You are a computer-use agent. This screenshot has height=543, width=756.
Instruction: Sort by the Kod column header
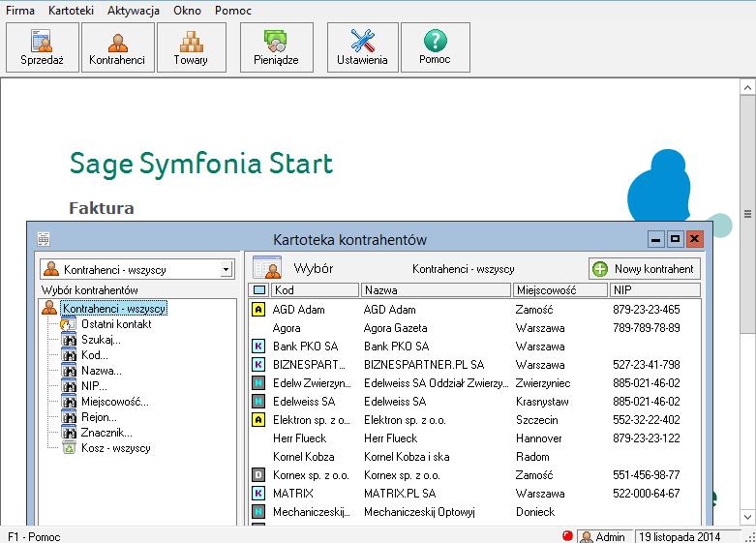316,289
